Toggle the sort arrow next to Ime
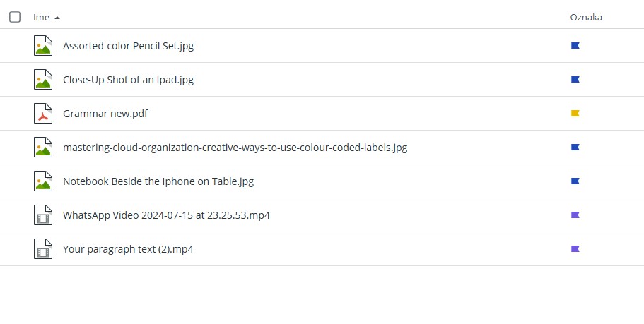The image size is (644, 324). pyautogui.click(x=57, y=18)
